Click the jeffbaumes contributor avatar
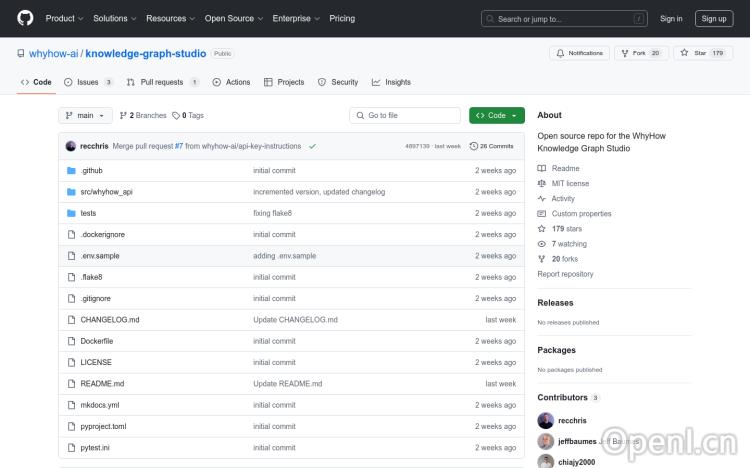This screenshot has width=750, height=468. tap(546, 441)
